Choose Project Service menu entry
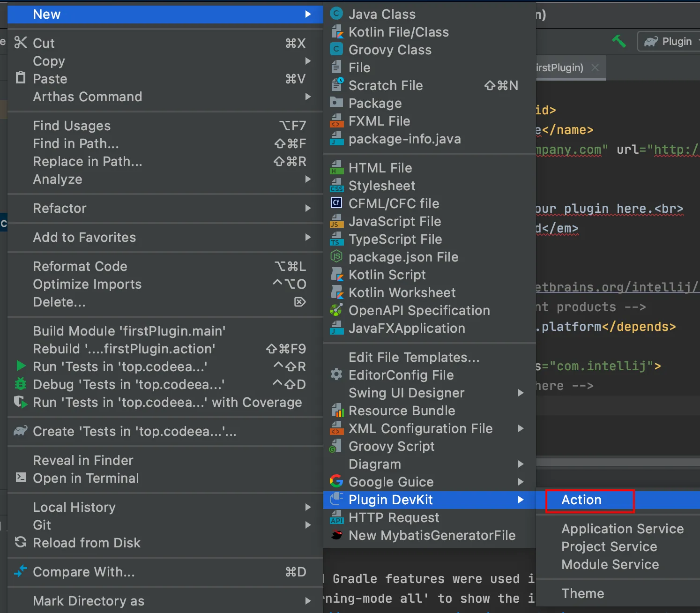Image resolution: width=700 pixels, height=613 pixels. (x=618, y=546)
